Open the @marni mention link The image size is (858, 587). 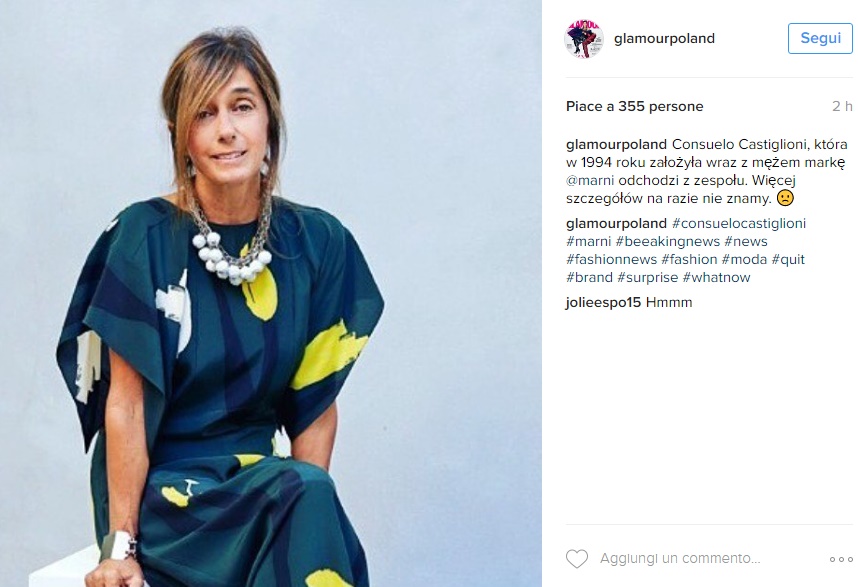point(590,180)
